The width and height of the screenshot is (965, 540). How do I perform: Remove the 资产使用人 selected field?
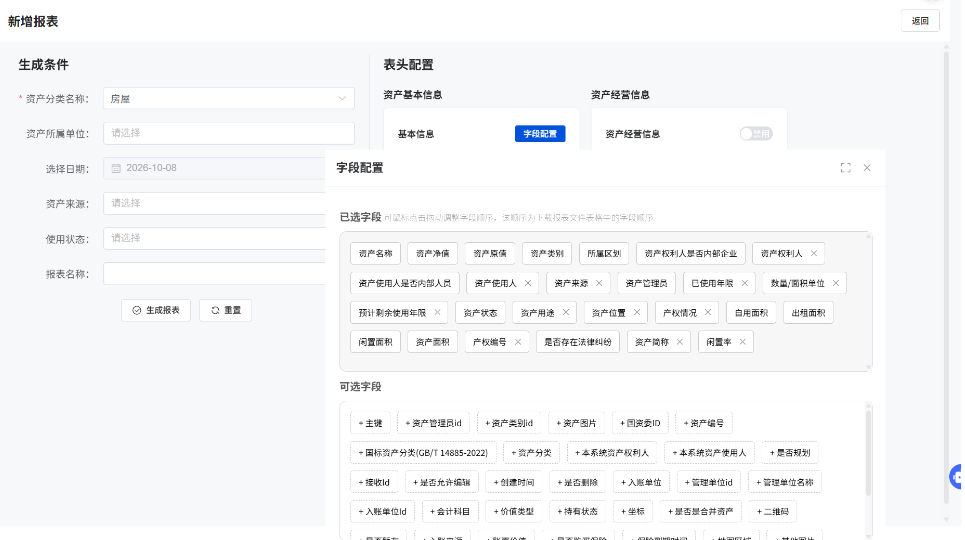[527, 283]
